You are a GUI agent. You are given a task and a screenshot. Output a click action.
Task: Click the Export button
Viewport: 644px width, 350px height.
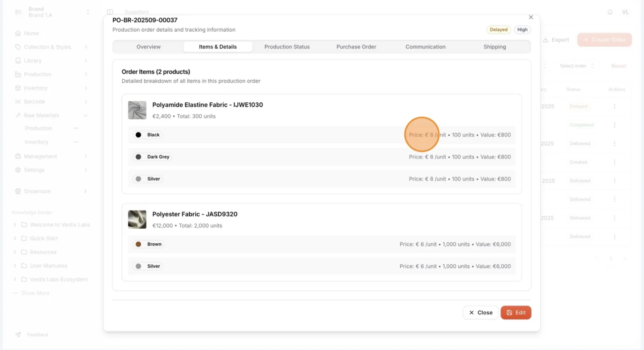pyautogui.click(x=556, y=40)
